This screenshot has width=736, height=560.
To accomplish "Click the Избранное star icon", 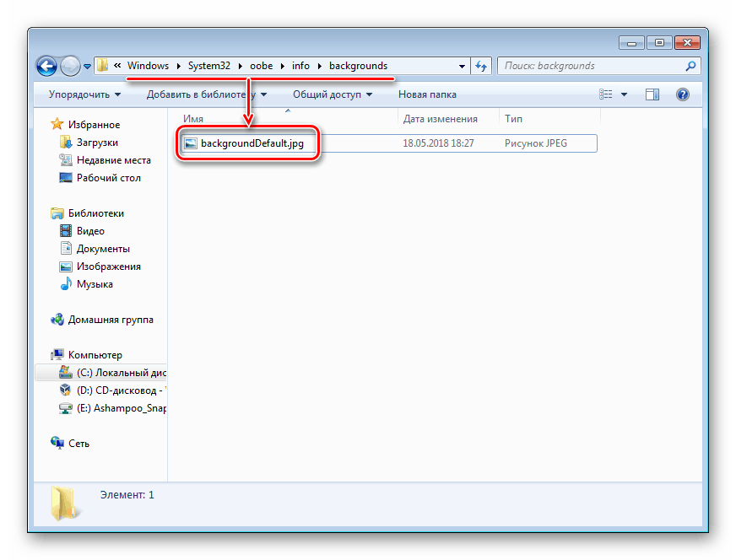I will (x=57, y=124).
